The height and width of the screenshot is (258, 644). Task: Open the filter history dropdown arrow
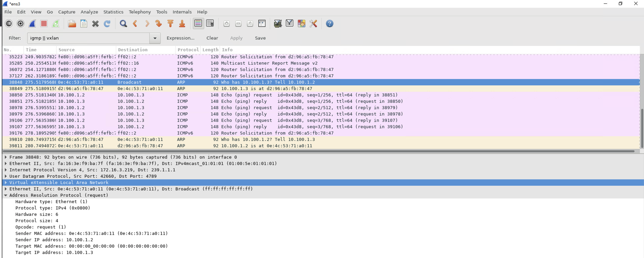tap(155, 38)
